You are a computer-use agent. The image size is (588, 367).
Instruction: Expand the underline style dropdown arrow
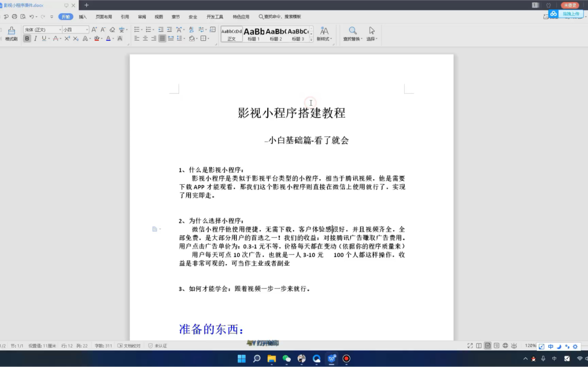(x=49, y=39)
